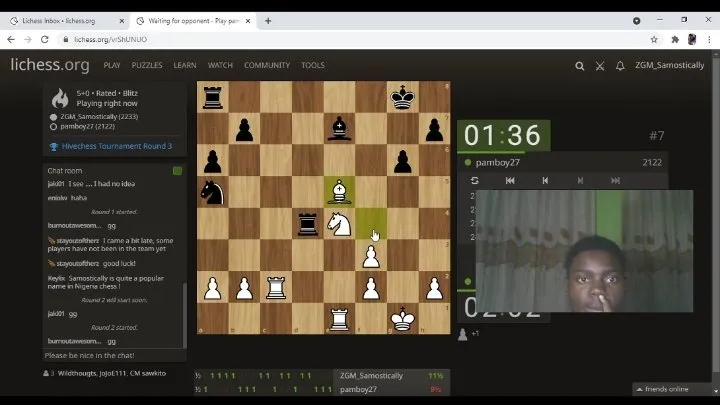The width and height of the screenshot is (720, 405).
Task: Click Chrome media control circle icon
Action: click(636, 21)
